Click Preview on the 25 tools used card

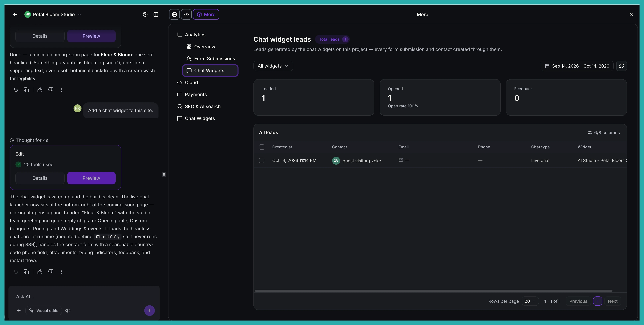point(91,178)
